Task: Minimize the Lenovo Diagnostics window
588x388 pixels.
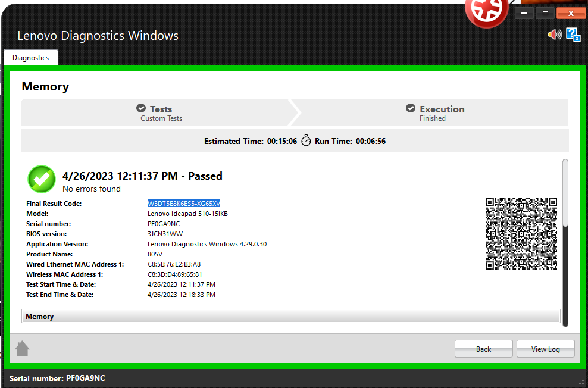Action: (524, 14)
